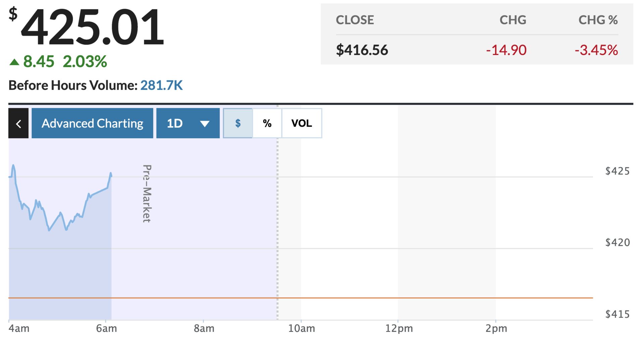
Task: Open Advanced Charting
Action: coord(92,123)
